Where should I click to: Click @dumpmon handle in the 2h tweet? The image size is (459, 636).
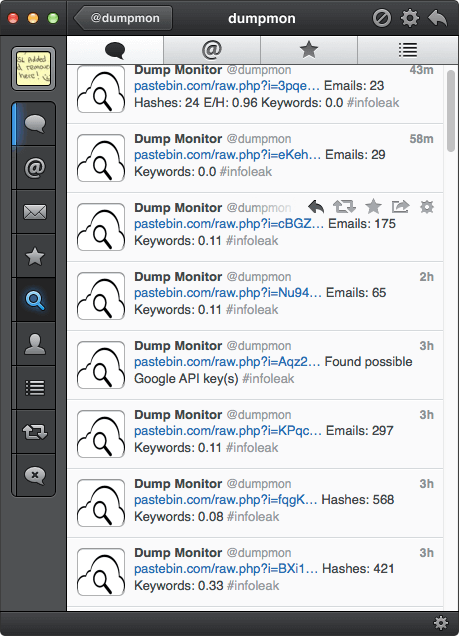[x=259, y=277]
